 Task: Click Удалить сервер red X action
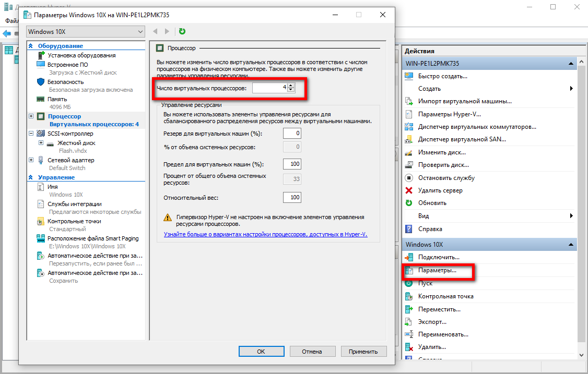(409, 190)
